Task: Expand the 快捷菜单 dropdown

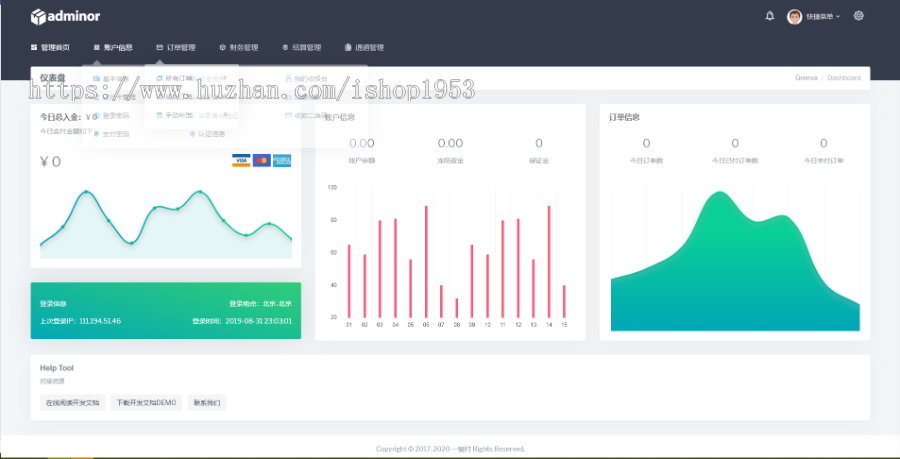Action: (x=823, y=17)
